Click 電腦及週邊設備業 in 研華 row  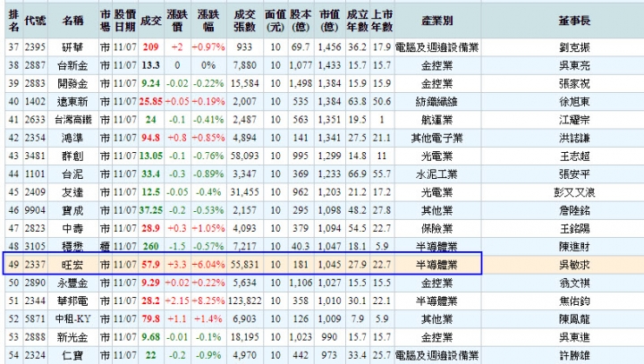pyautogui.click(x=437, y=47)
